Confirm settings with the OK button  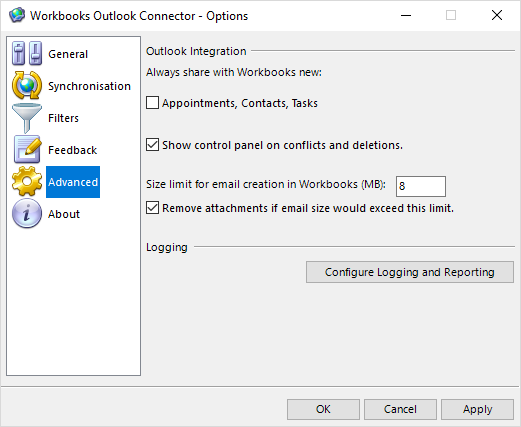323,409
